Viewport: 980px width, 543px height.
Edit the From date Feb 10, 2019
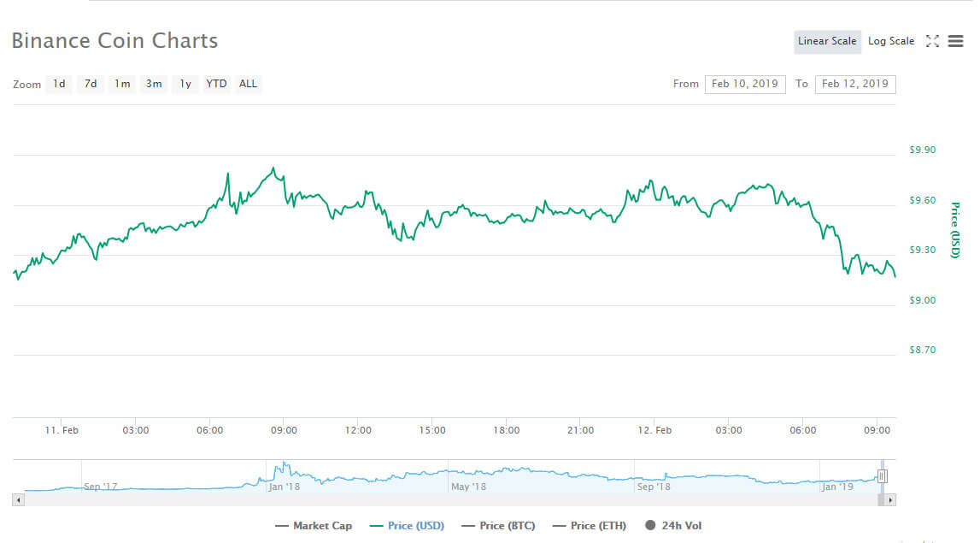coord(745,84)
